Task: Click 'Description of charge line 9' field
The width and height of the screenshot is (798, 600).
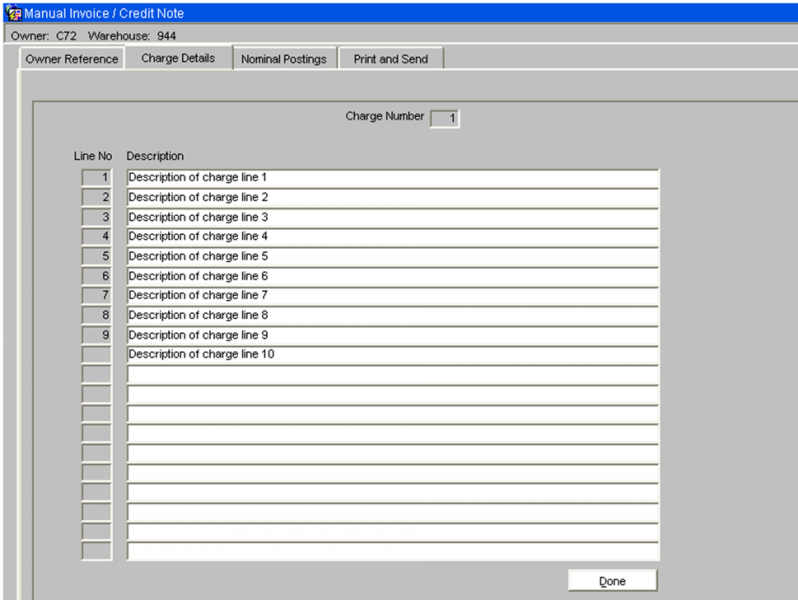Action: pos(393,335)
